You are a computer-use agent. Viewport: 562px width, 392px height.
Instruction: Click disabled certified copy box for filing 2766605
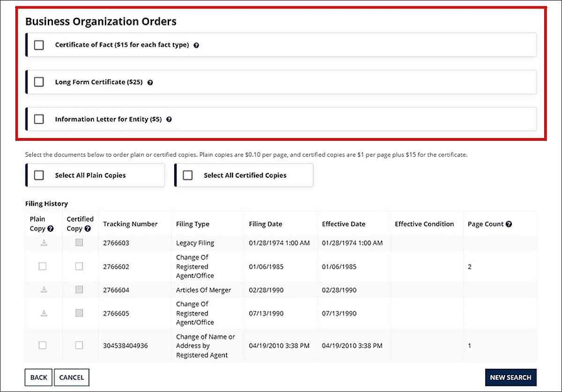tap(79, 313)
